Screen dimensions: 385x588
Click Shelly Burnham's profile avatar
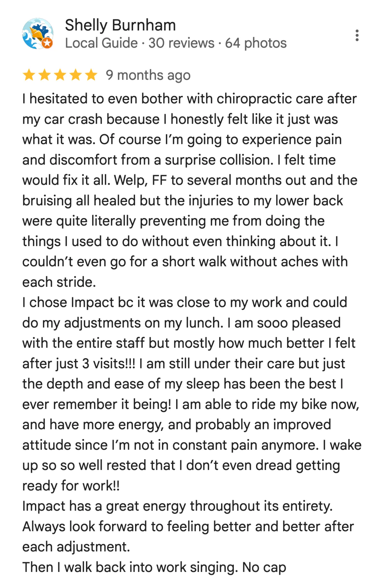pos(38,33)
